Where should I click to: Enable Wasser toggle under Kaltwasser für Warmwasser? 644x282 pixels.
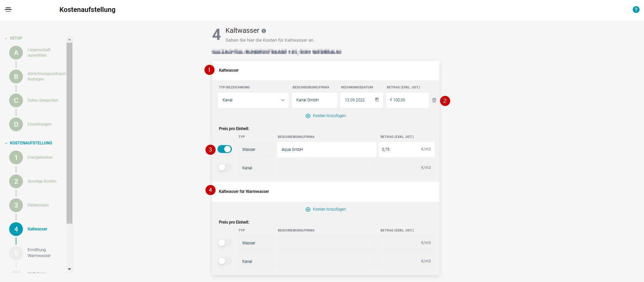click(x=225, y=243)
